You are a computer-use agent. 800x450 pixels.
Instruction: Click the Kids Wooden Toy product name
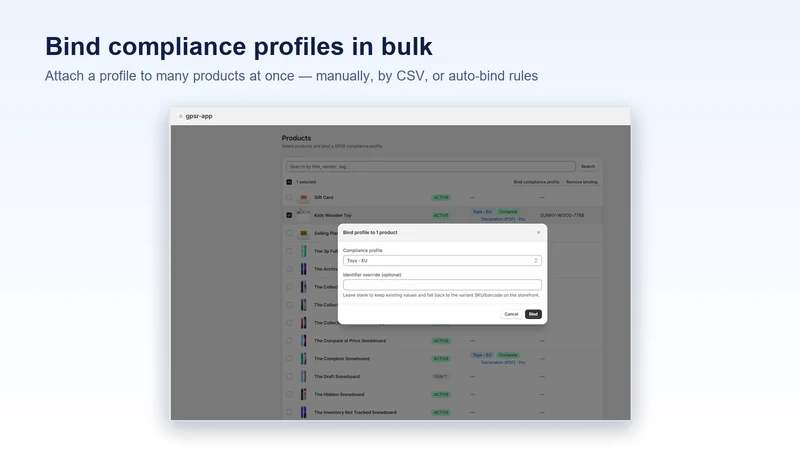(x=333, y=215)
